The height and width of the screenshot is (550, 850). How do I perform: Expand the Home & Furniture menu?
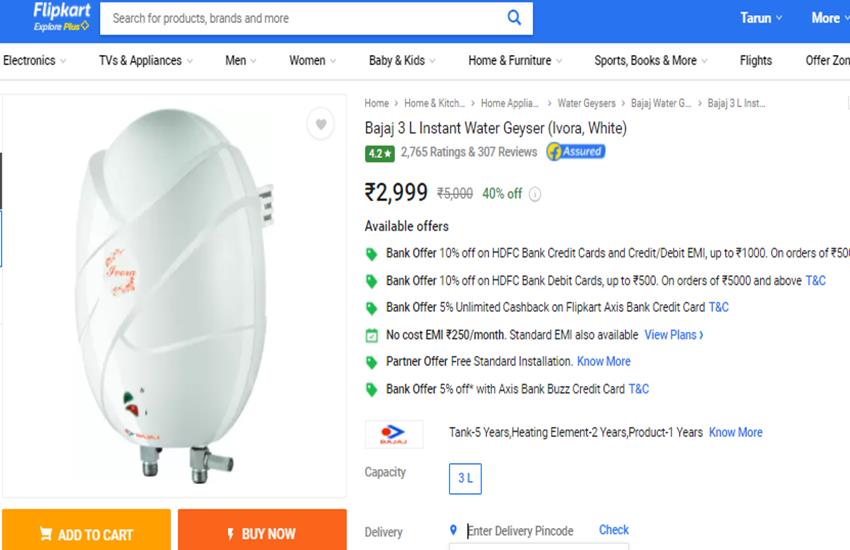pyautogui.click(x=515, y=61)
